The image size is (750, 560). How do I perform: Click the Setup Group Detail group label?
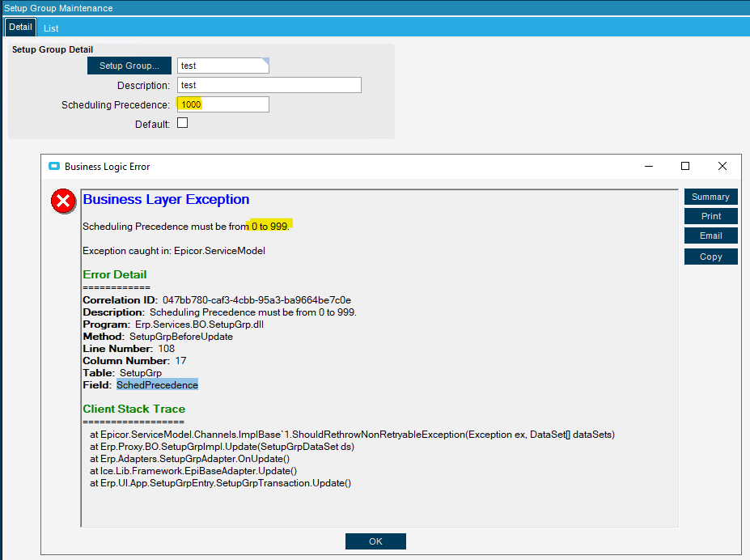coord(53,49)
